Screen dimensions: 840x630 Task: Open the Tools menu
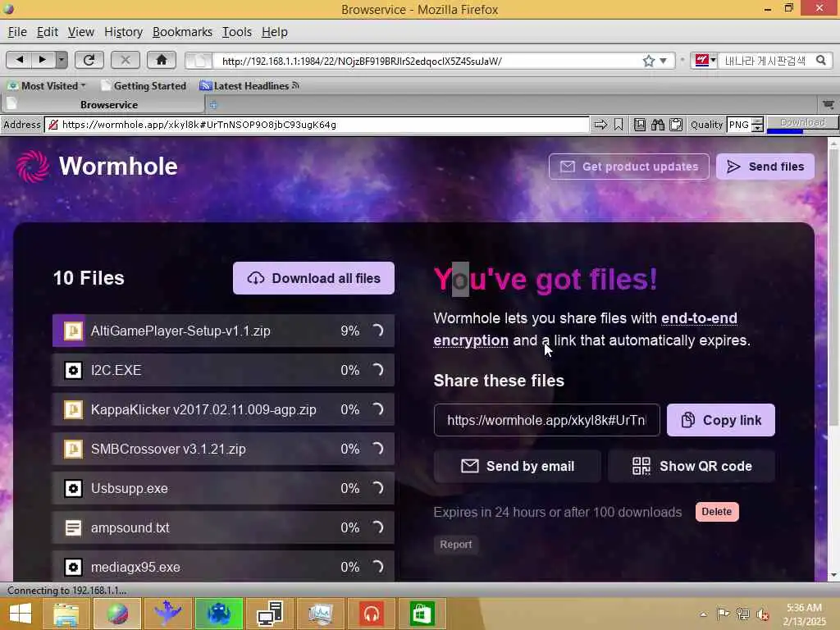[x=237, y=32]
